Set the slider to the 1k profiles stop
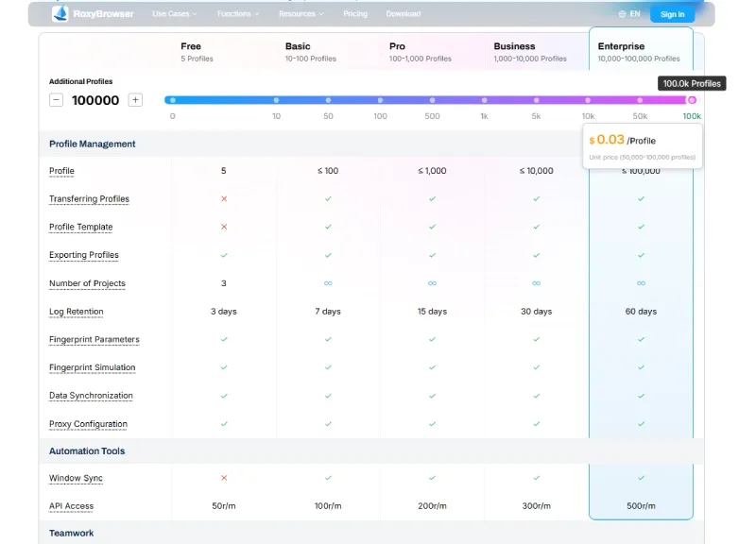Screen dimensions: 756x544 click(484, 100)
